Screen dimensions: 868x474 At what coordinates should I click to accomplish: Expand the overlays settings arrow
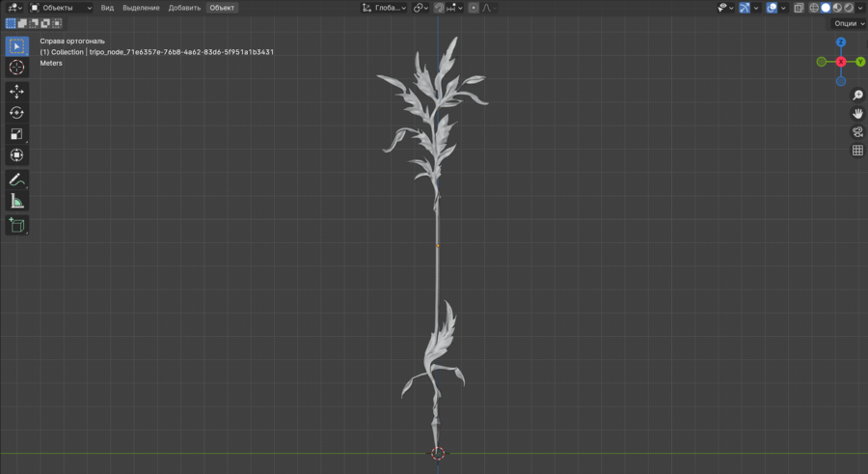click(x=783, y=8)
